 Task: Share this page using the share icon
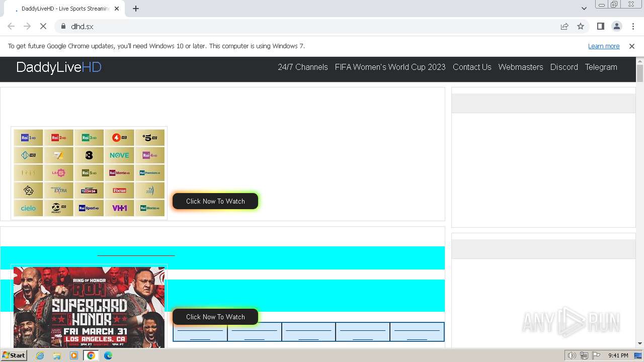click(565, 26)
